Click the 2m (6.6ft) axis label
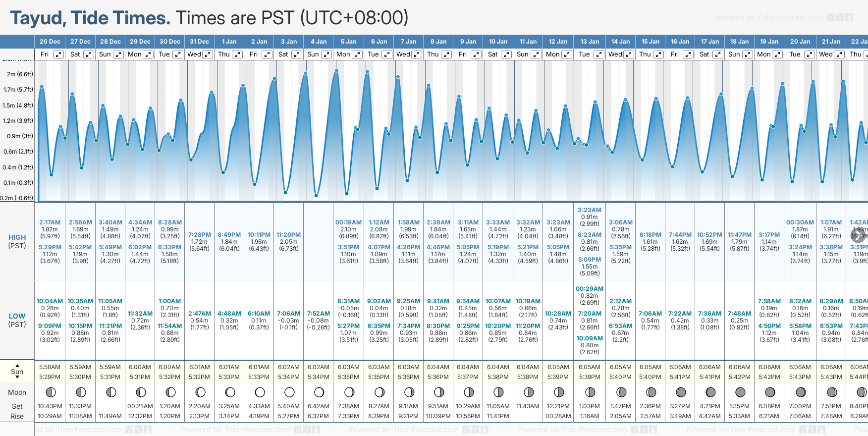This screenshot has height=436, width=868. (x=20, y=74)
